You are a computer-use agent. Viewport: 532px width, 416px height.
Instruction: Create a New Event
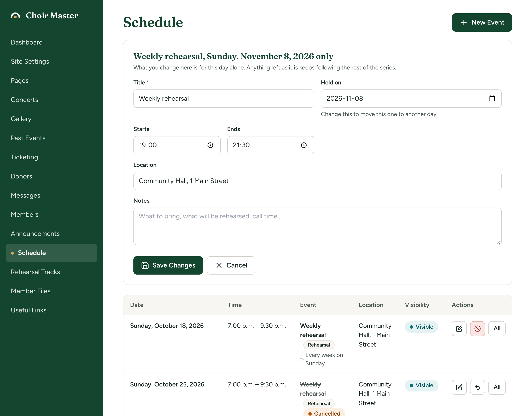pos(482,22)
